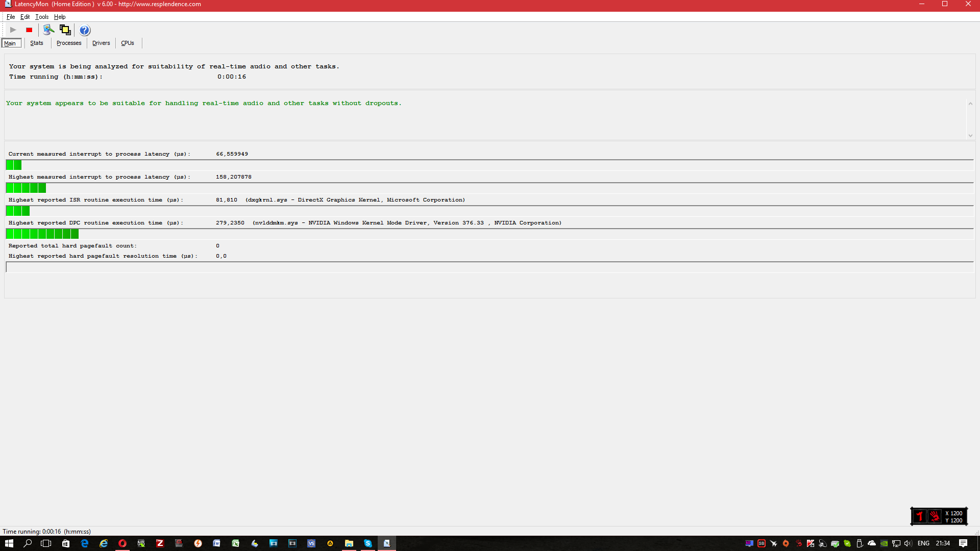This screenshot has height=551, width=980.
Task: Open the blue Help question mark icon
Action: pyautogui.click(x=85, y=30)
